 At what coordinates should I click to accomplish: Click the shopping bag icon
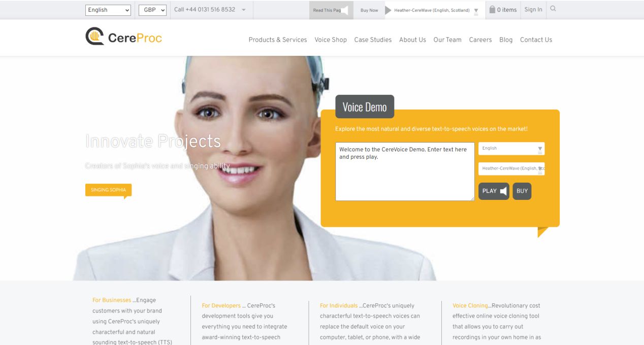(x=492, y=10)
